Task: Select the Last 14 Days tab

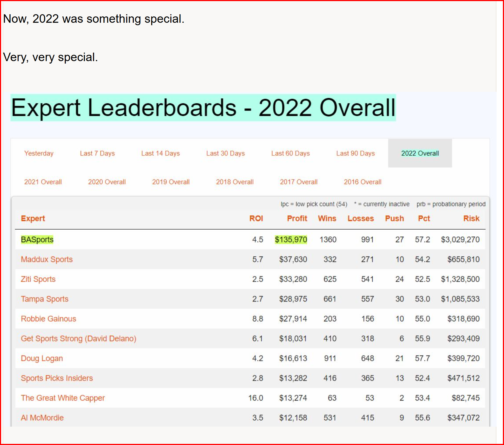Action: click(160, 153)
